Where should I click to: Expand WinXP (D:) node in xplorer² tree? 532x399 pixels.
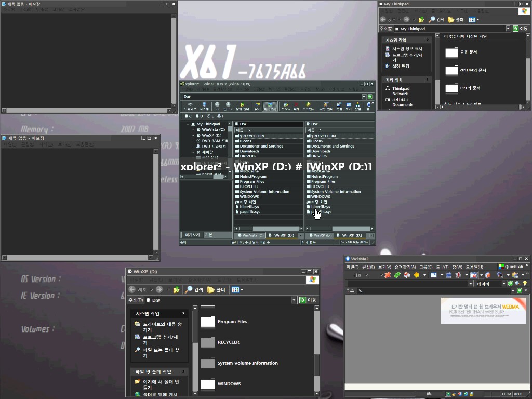tap(193, 135)
